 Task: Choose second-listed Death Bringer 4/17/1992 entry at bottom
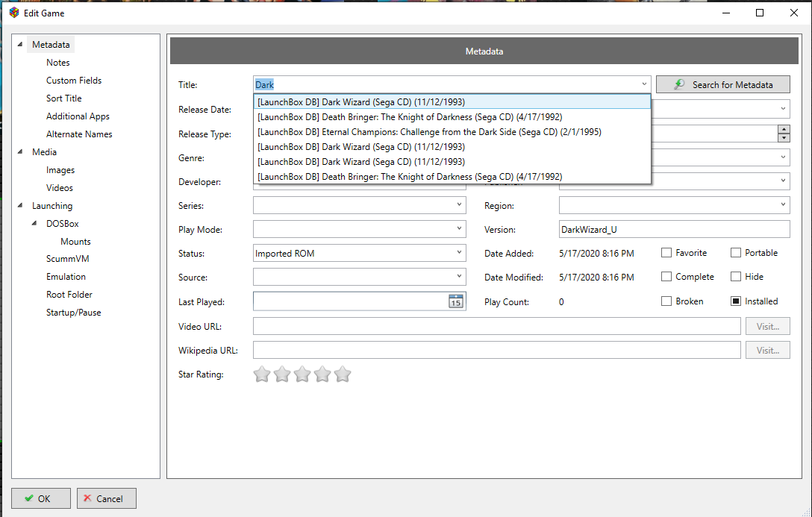452,177
